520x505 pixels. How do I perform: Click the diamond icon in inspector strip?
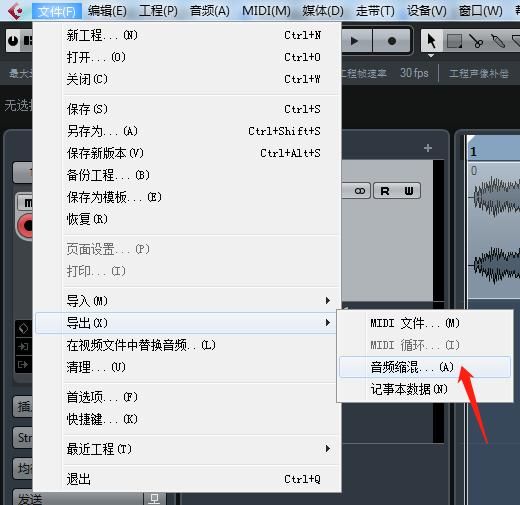pos(23,329)
